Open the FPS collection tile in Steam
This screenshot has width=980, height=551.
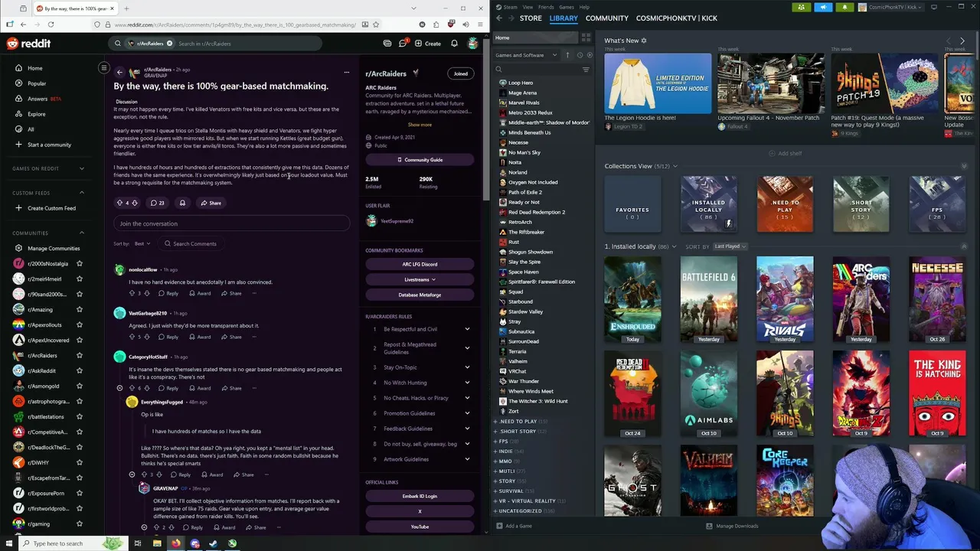coord(937,204)
